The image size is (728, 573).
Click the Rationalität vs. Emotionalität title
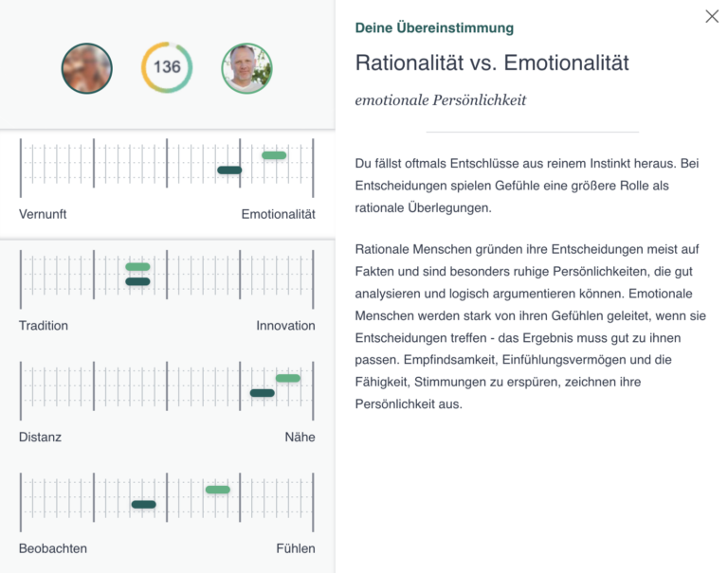pos(492,63)
